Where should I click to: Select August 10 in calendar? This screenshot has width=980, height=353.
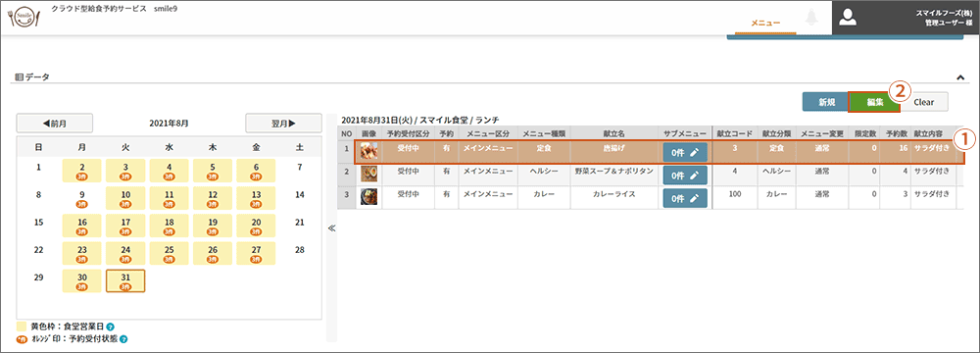click(x=125, y=198)
